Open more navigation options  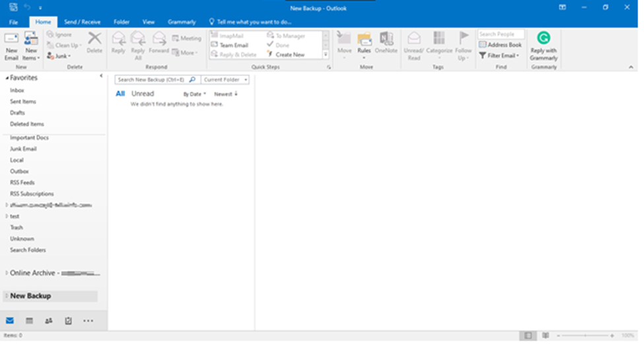[88, 321]
